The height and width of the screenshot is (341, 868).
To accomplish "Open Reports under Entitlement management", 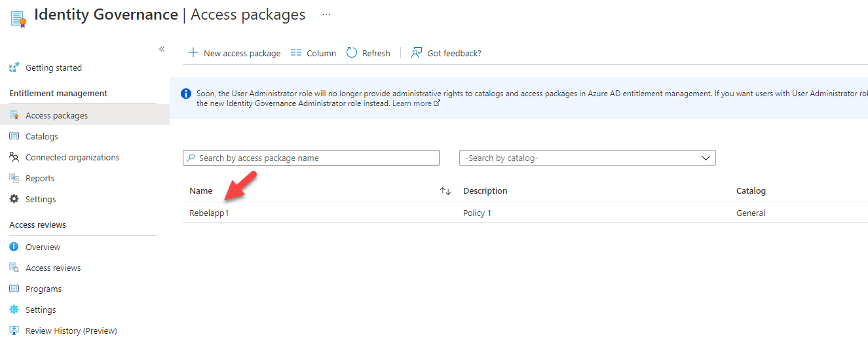I will pos(40,178).
